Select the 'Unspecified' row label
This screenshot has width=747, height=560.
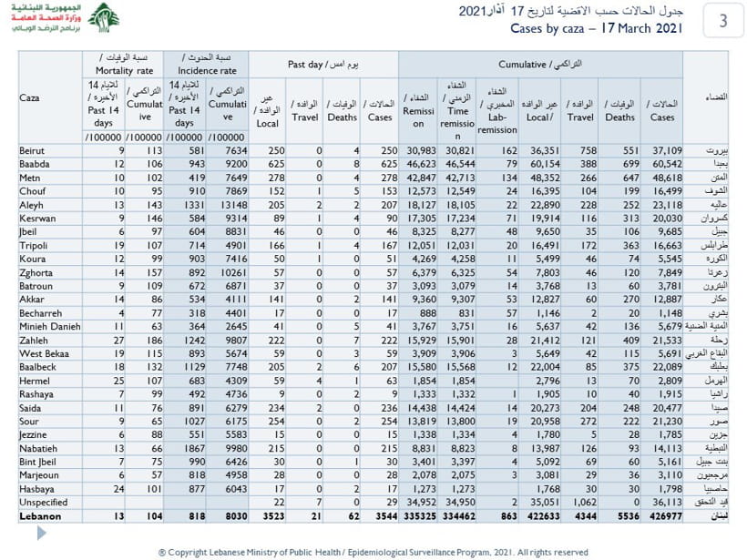tap(44, 502)
